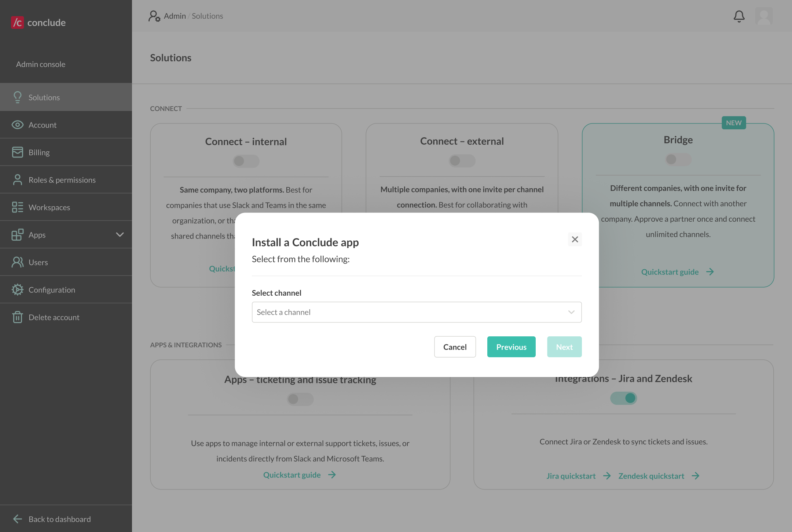
Task: Click the Conclude logo icon
Action: tap(17, 22)
